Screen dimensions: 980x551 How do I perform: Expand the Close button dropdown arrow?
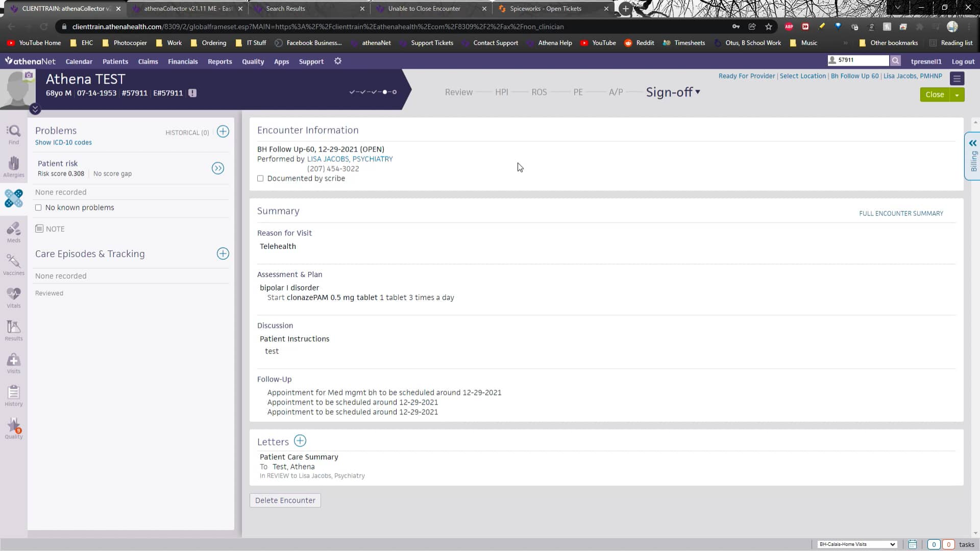pyautogui.click(x=957, y=94)
